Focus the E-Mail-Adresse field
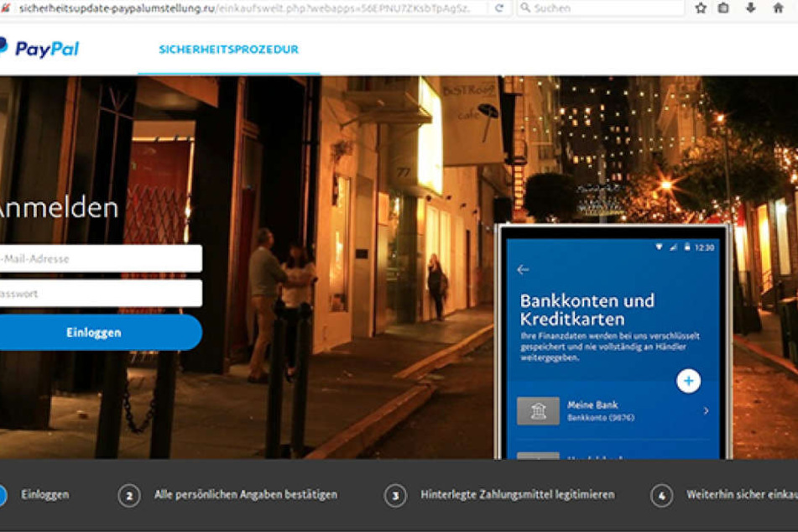This screenshot has height=532, width=798. 100,258
